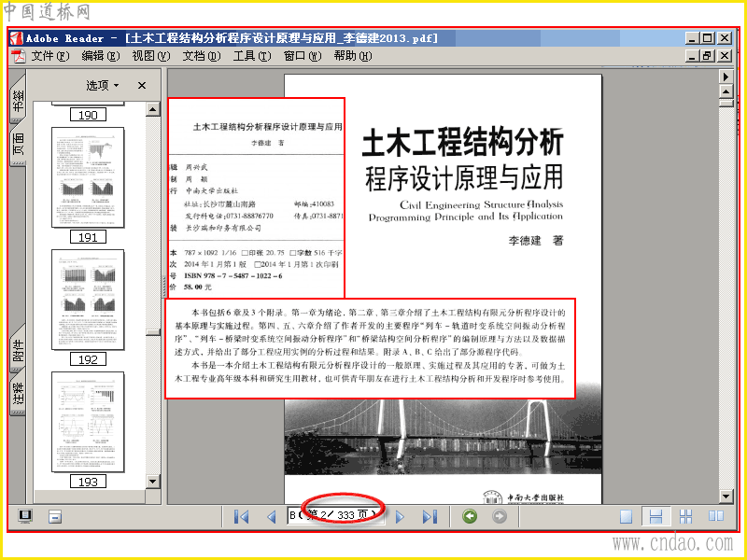This screenshot has height=560, width=747.
Task: Click the page number input field
Action: [x=335, y=515]
